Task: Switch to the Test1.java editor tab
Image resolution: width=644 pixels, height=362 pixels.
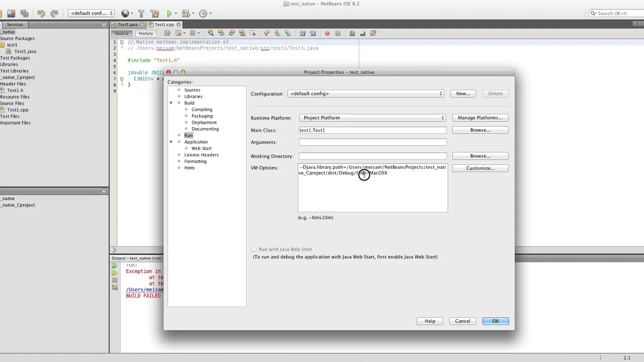Action: pos(128,24)
